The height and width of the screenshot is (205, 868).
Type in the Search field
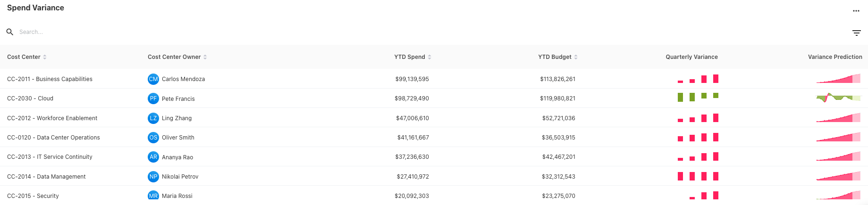pyautogui.click(x=94, y=32)
